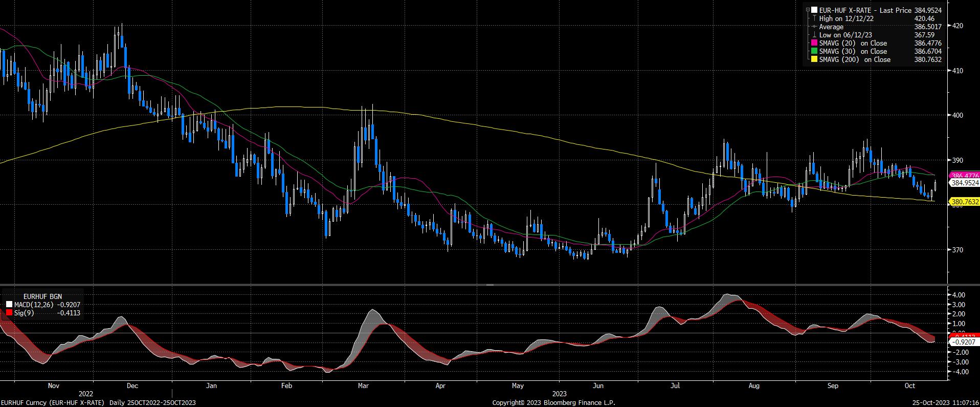Click the '2023' year label on axis
The image size is (980, 407).
559,394
